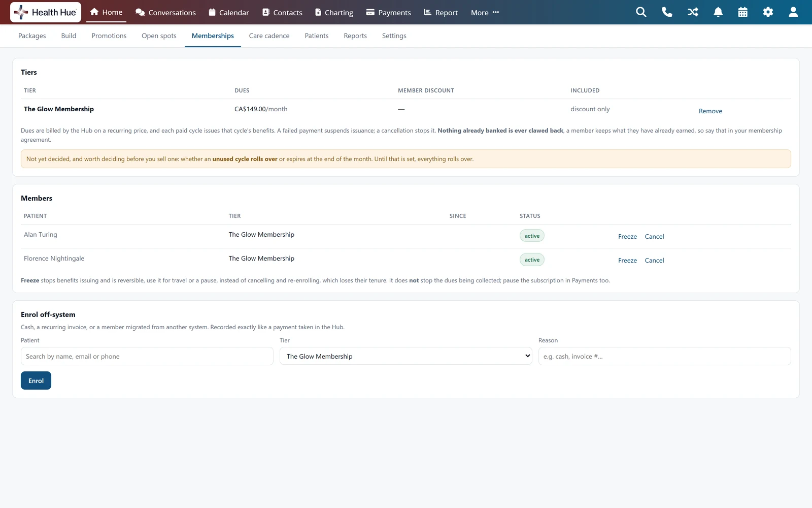The height and width of the screenshot is (508, 812).
Task: Open Calendar from the top navigation
Action: click(229, 12)
